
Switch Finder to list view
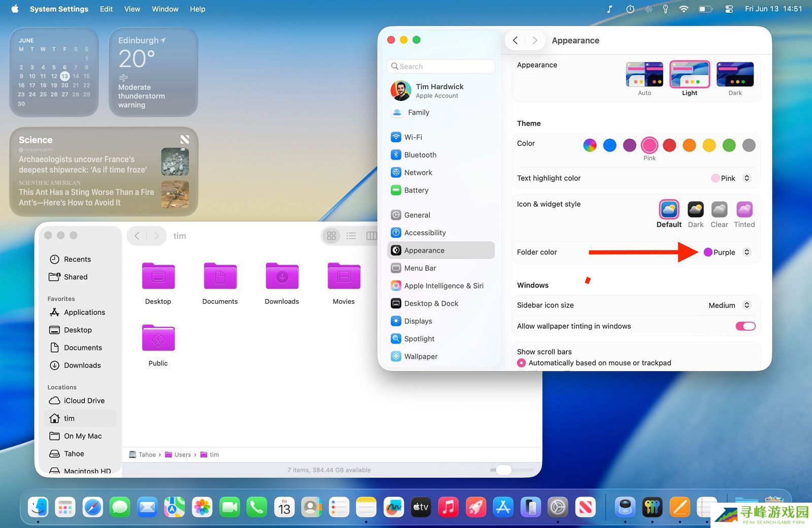coord(351,236)
